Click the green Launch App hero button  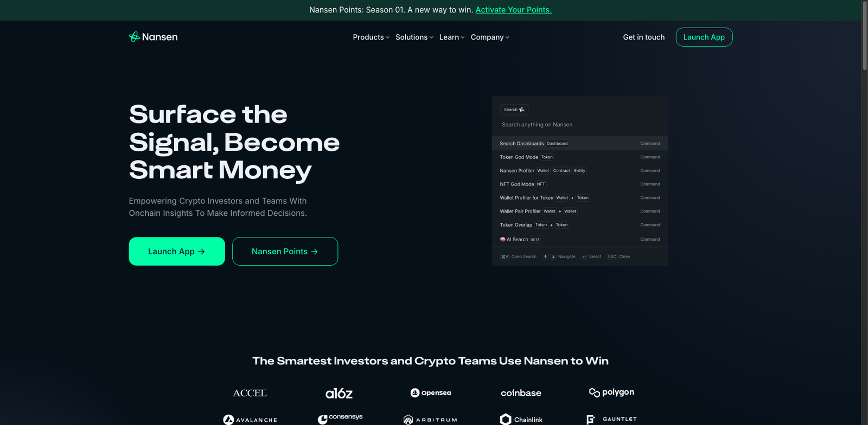pyautogui.click(x=177, y=252)
